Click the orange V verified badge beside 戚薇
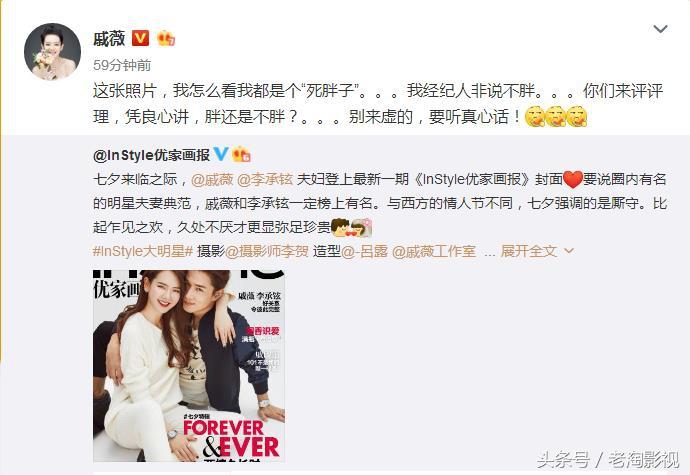The image size is (690, 475). point(140,38)
